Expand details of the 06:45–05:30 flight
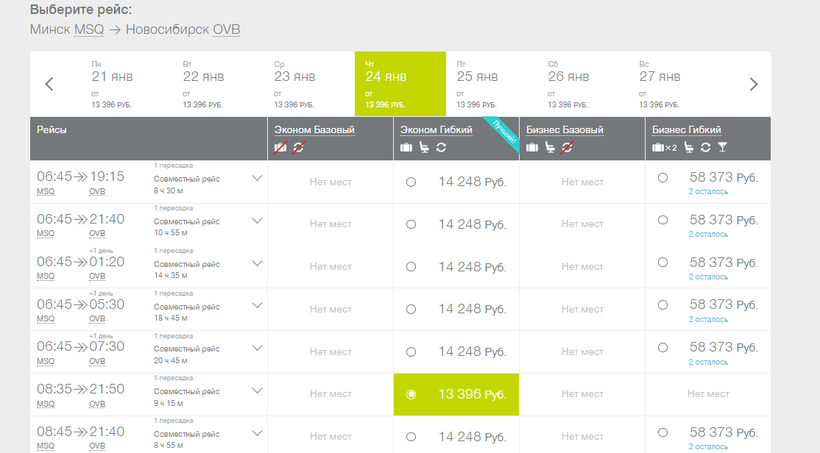 click(x=257, y=306)
